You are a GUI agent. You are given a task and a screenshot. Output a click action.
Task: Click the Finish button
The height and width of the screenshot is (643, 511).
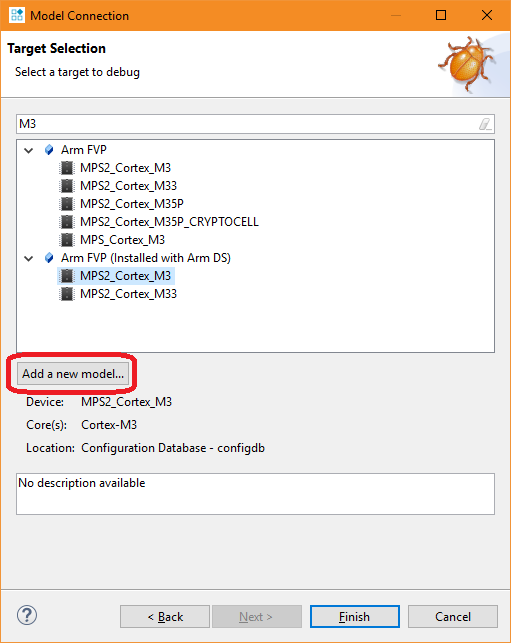[355, 616]
